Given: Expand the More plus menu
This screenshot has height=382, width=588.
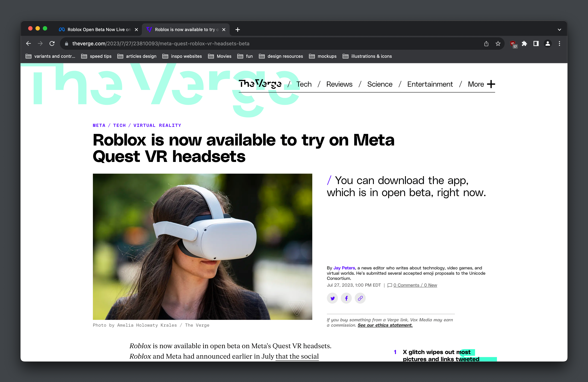Looking at the screenshot, I should tap(481, 84).
